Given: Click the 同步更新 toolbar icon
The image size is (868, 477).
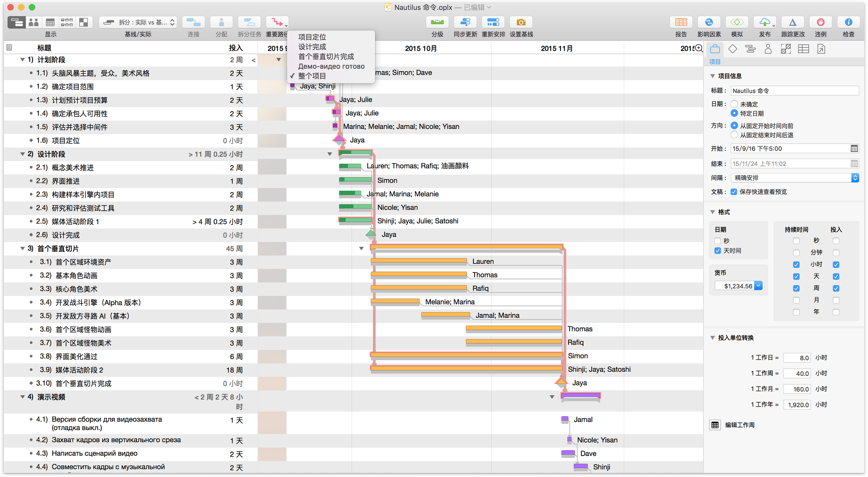Looking at the screenshot, I should (465, 23).
